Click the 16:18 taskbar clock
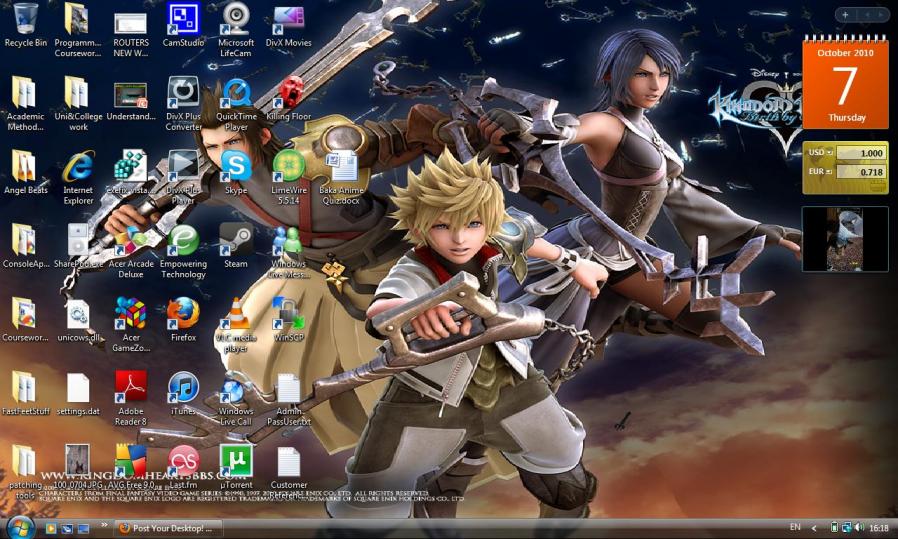 click(879, 528)
